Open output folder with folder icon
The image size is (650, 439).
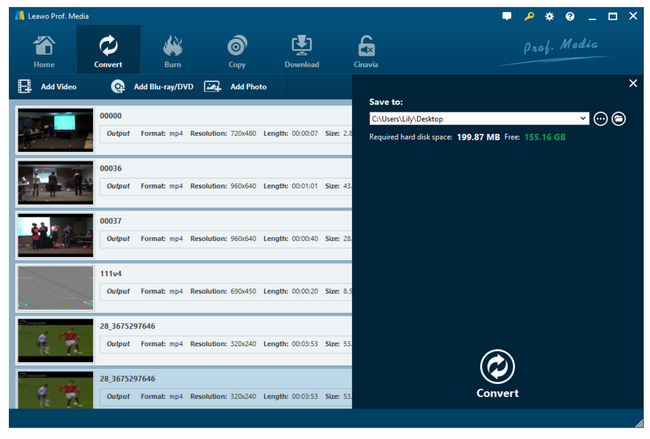[618, 119]
